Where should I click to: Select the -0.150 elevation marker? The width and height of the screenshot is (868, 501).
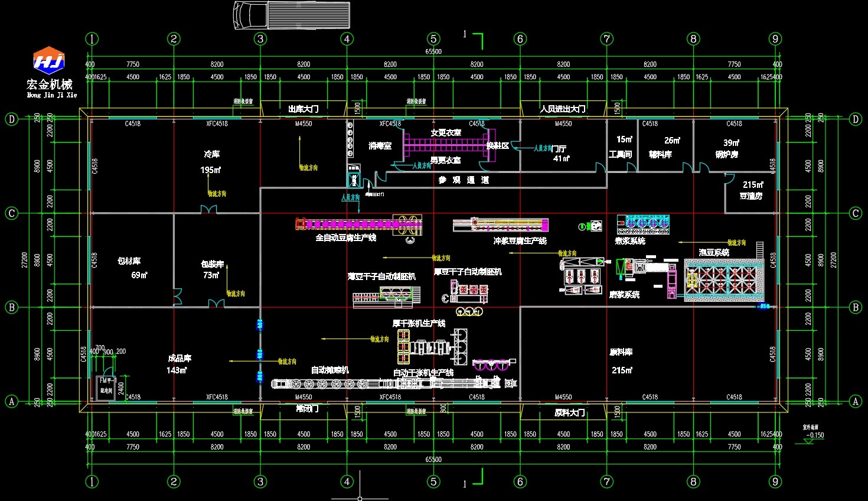point(814,435)
